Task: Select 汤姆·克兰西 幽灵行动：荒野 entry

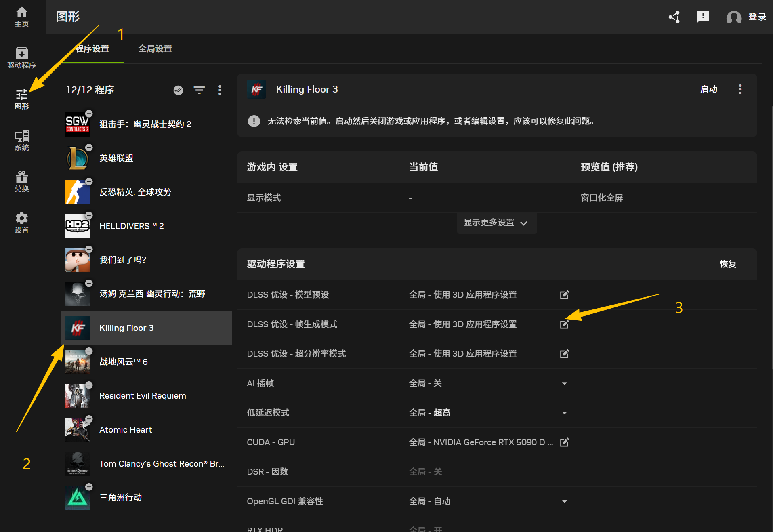Action: 146,294
